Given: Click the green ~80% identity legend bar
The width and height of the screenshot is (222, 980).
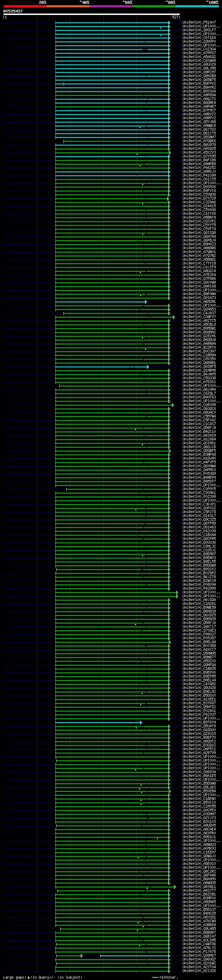Looking at the screenshot, I should click(154, 6).
